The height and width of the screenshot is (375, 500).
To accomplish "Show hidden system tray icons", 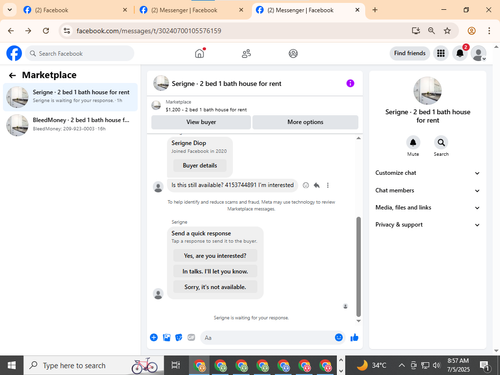I will (402, 365).
